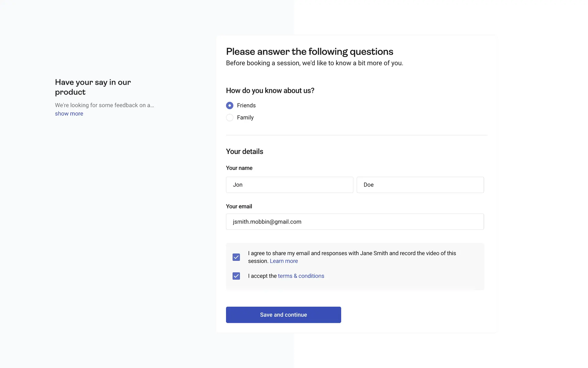Image resolution: width=588 pixels, height=368 pixels.
Task: Click the last name field containing Doe
Action: click(420, 185)
